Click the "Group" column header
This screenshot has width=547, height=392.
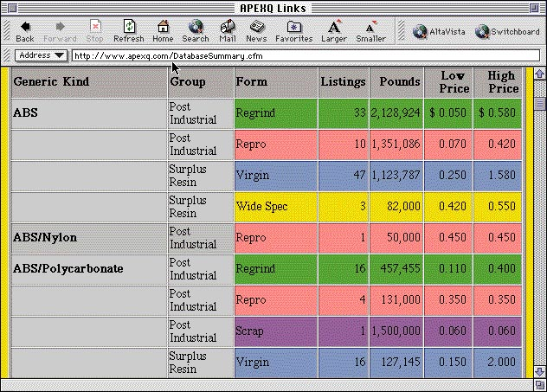(x=201, y=82)
